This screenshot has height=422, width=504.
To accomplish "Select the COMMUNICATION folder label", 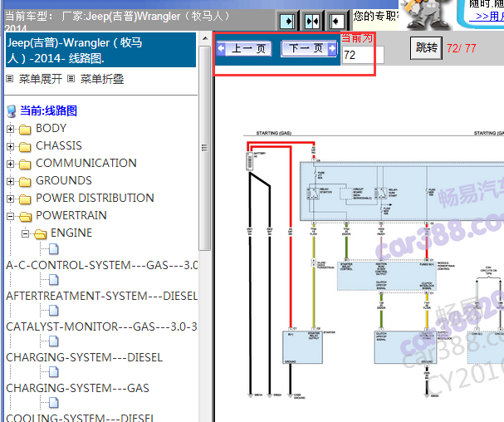I will click(x=86, y=163).
